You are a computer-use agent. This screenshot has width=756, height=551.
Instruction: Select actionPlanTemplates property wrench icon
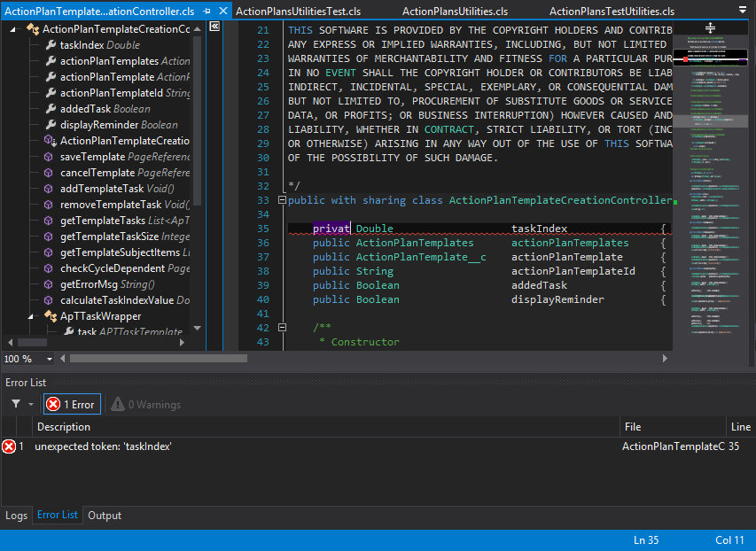[51, 61]
